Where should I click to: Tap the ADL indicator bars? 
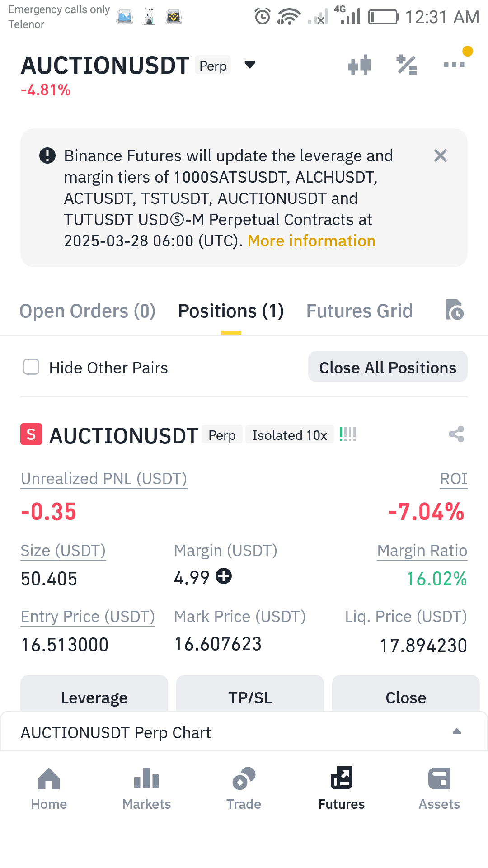347,434
